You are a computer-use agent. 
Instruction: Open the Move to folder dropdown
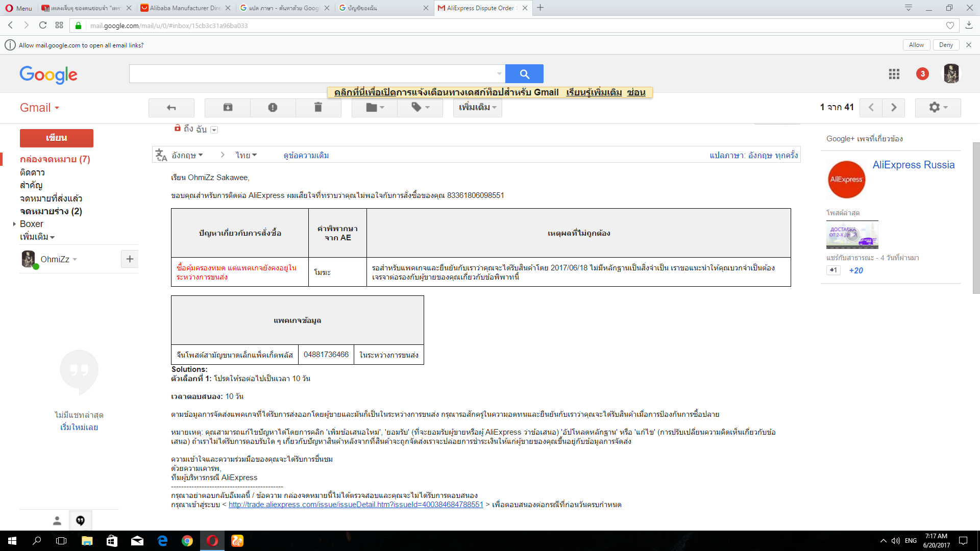(375, 108)
